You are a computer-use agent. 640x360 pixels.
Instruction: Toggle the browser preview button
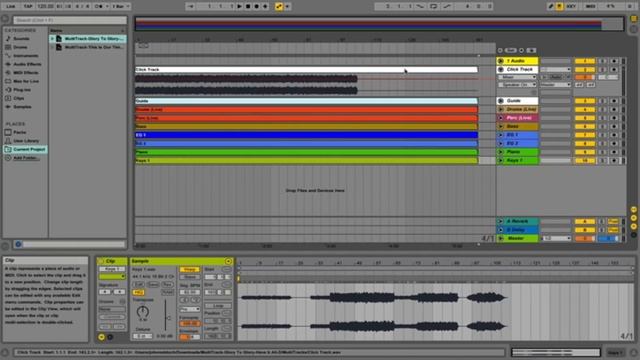click(x=18, y=244)
